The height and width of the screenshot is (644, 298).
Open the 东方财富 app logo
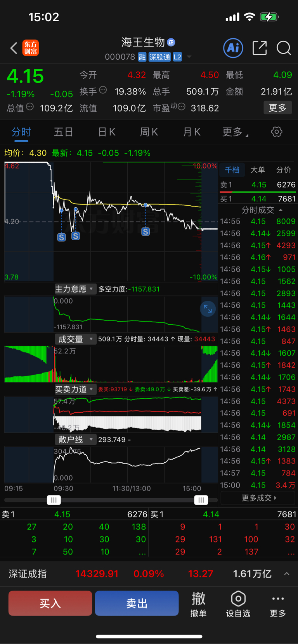(x=31, y=48)
